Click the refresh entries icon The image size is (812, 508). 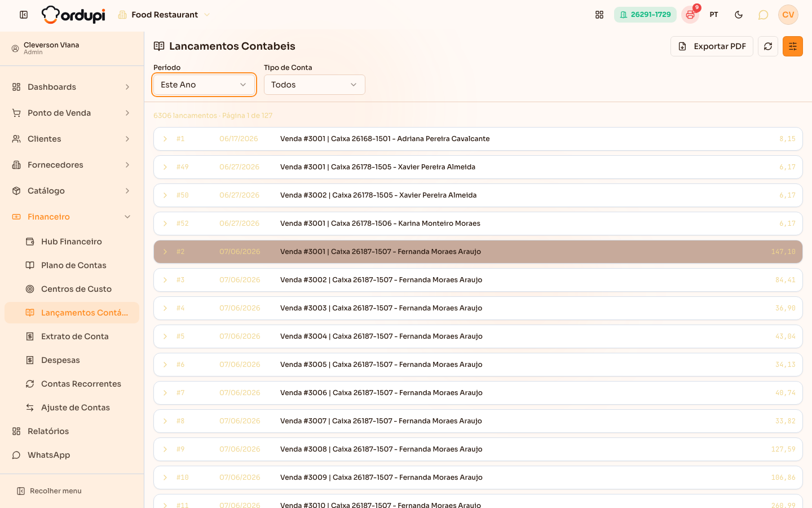pyautogui.click(x=768, y=46)
